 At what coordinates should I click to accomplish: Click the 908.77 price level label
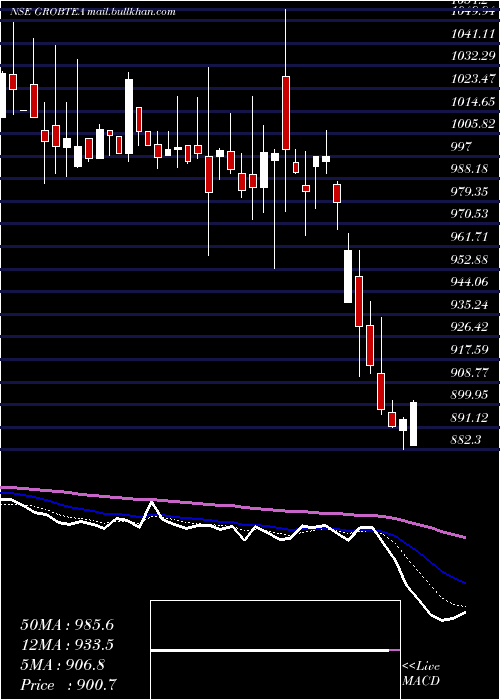click(x=470, y=372)
